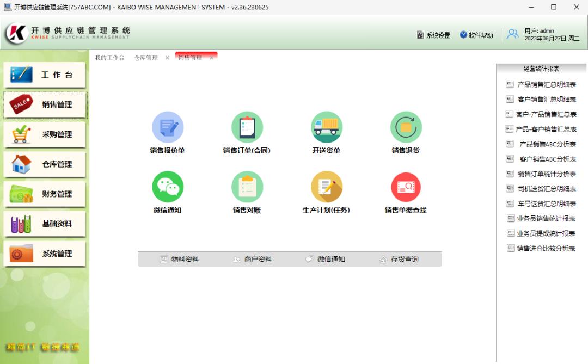Select 财务管理 in the left sidebar
This screenshot has height=364, width=588.
(x=44, y=194)
